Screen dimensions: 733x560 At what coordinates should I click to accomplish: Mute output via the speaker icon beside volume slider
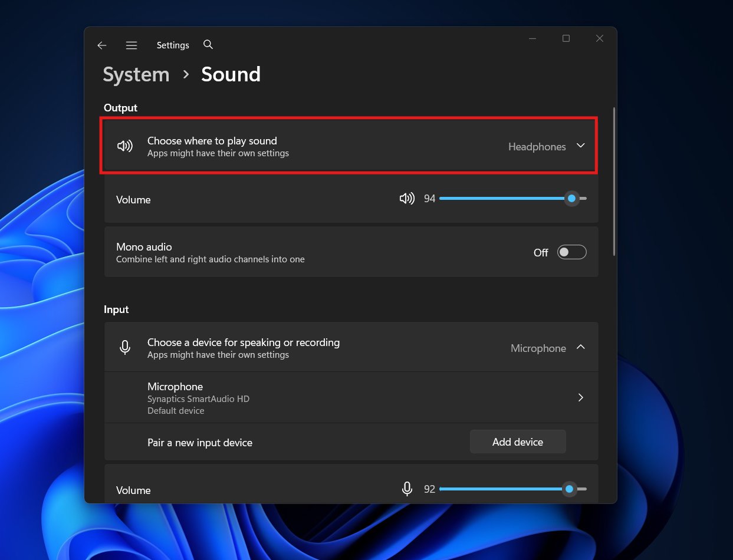pos(407,198)
